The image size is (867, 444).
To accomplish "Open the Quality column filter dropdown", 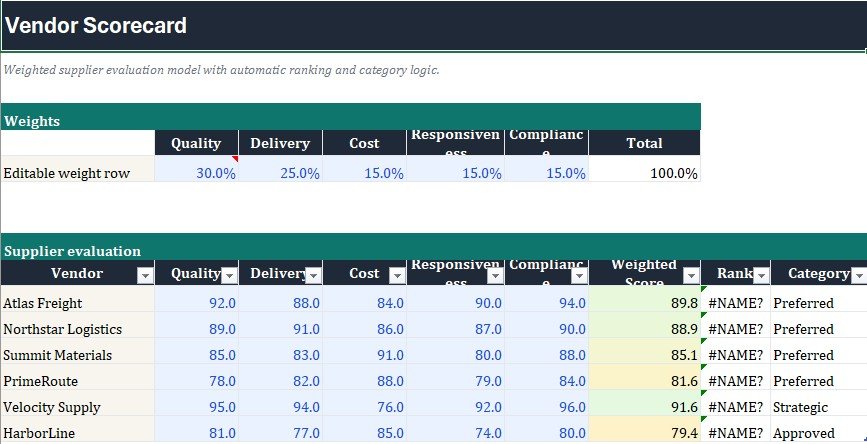I will (x=229, y=275).
